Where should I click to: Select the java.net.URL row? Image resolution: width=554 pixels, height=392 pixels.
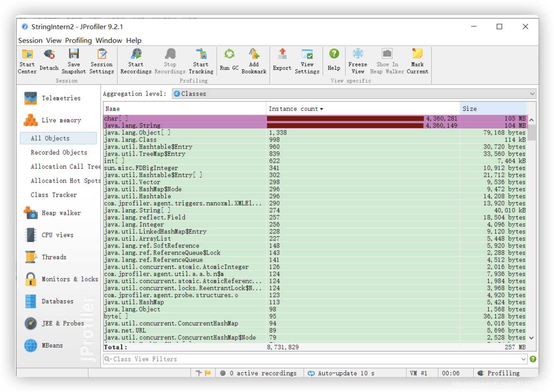pyautogui.click(x=316, y=330)
